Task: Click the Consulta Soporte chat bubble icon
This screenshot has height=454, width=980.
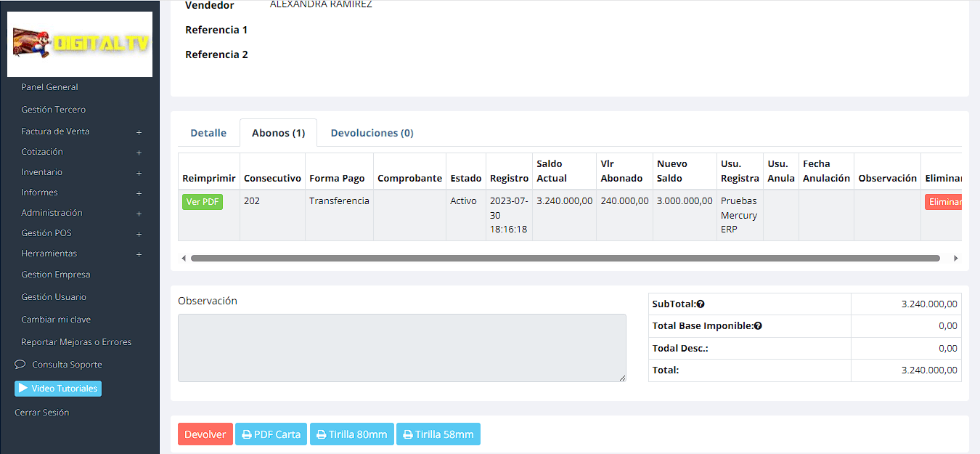Action: (20, 365)
